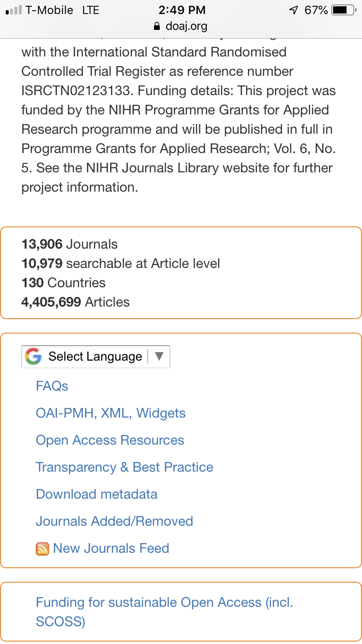Open the New Journals Feed link
Image resolution: width=362 pixels, height=644 pixels.
pyautogui.click(x=111, y=548)
